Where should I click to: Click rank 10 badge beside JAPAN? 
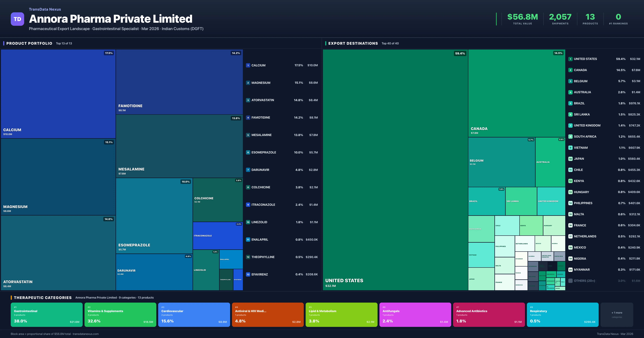570,159
